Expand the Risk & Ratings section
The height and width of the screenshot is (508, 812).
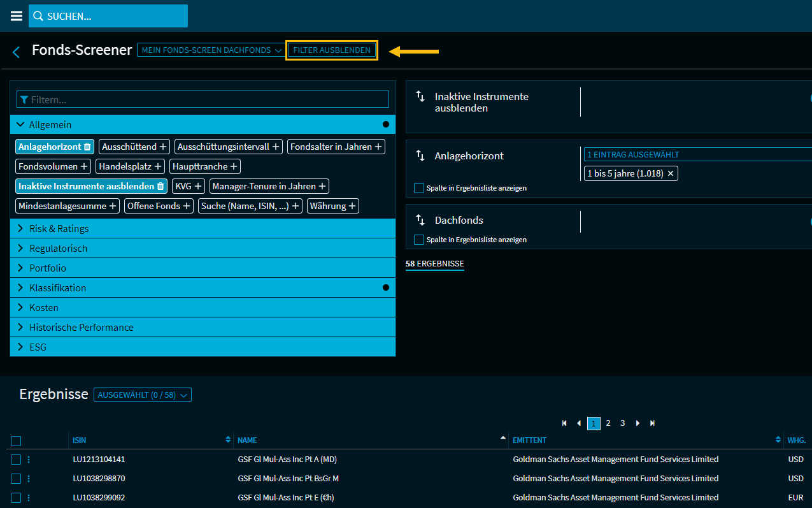[x=59, y=228]
